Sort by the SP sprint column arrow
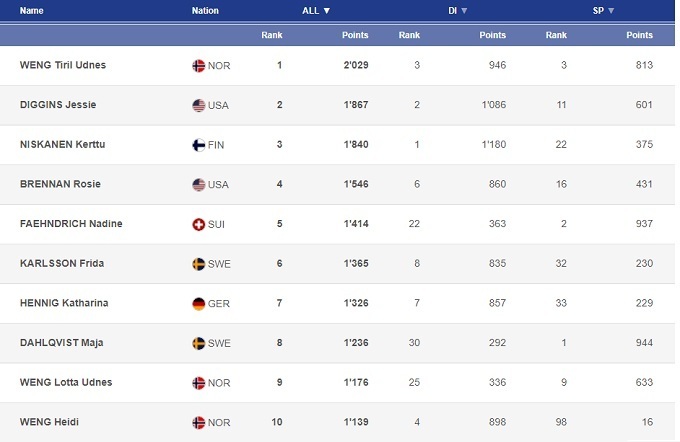 (611, 11)
